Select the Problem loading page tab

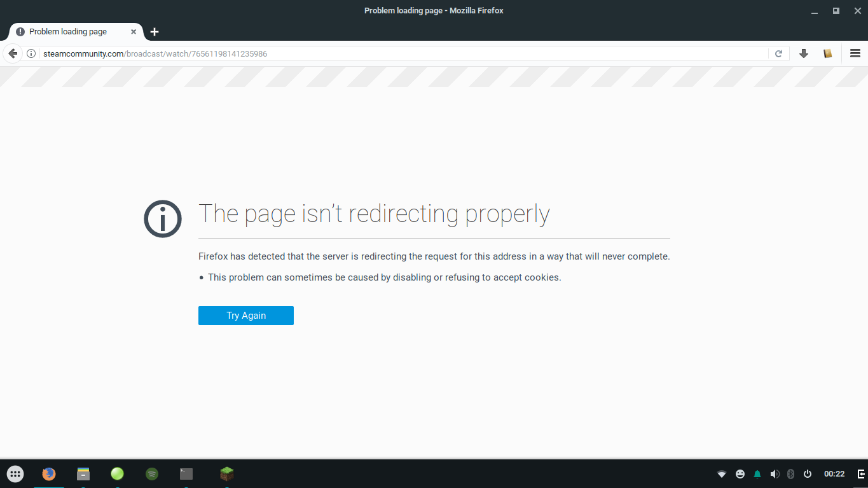(75, 32)
